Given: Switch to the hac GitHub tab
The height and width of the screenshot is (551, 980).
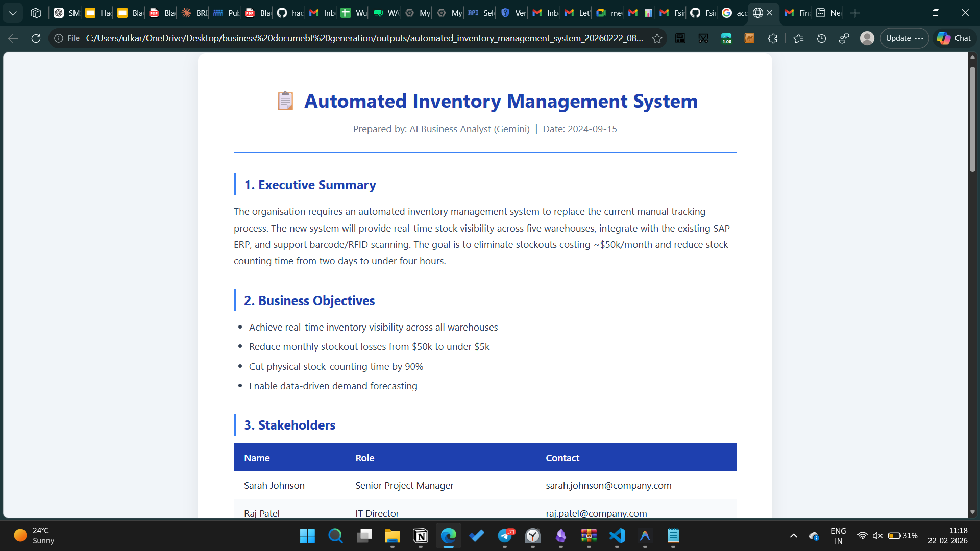Looking at the screenshot, I should (x=289, y=13).
